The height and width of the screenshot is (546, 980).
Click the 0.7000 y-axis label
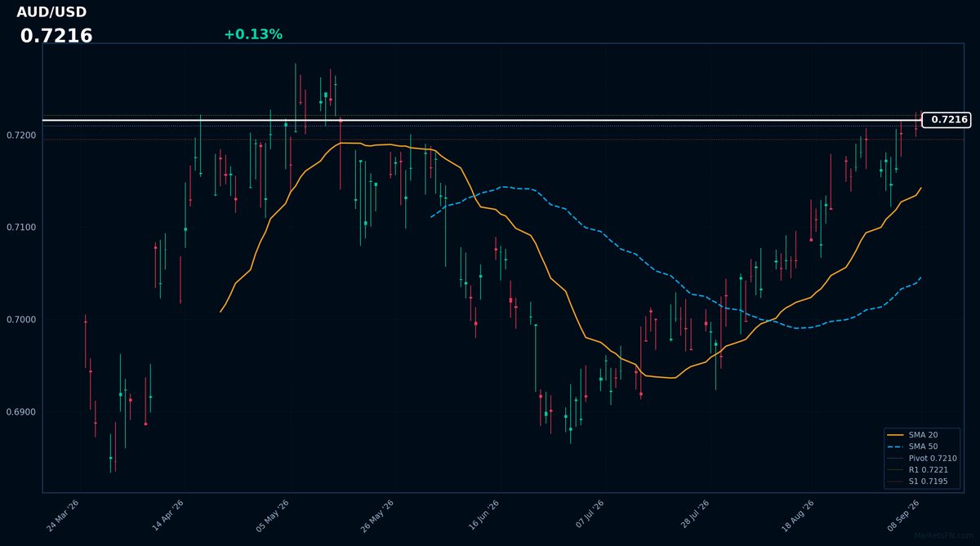point(23,319)
